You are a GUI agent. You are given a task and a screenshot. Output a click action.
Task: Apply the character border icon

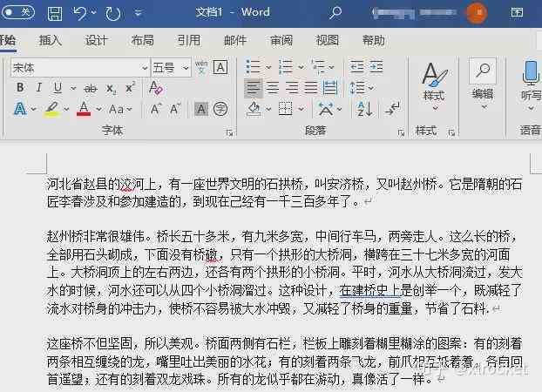(220, 67)
